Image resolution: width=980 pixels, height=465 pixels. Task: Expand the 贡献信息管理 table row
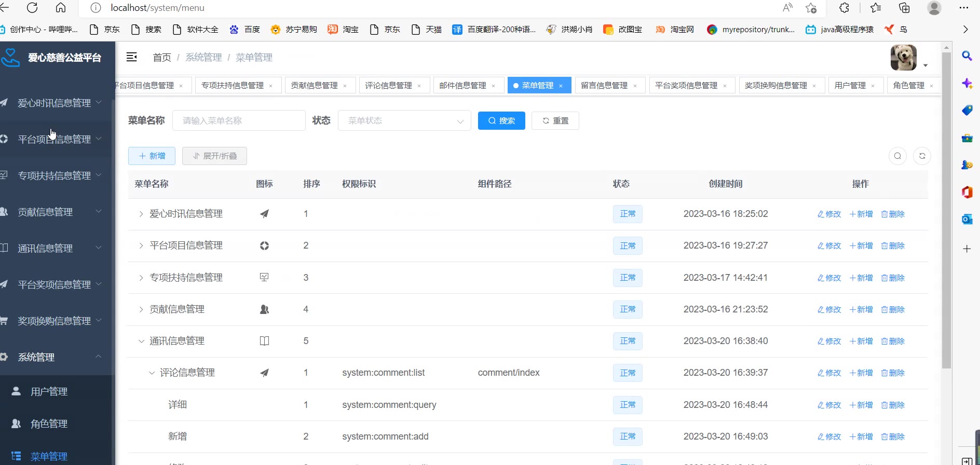pos(141,309)
